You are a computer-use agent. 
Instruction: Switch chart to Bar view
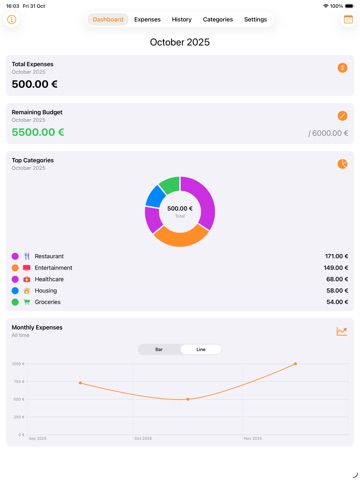[x=159, y=349]
